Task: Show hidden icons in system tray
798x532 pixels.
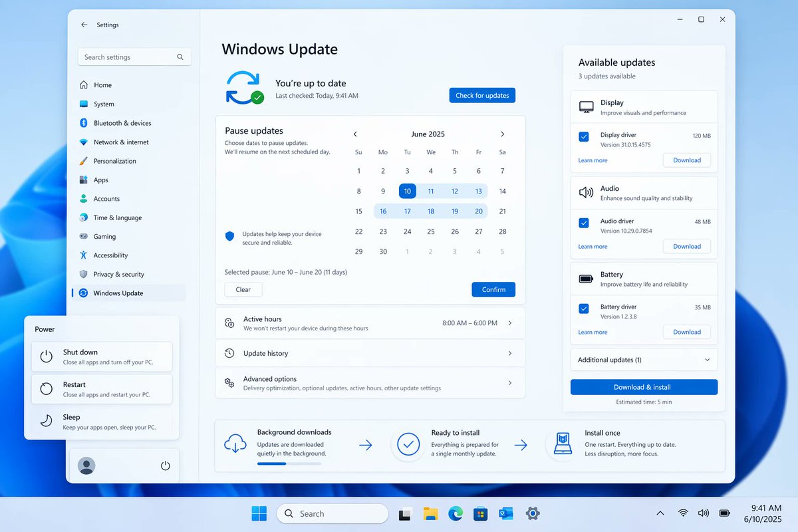Action: point(660,513)
